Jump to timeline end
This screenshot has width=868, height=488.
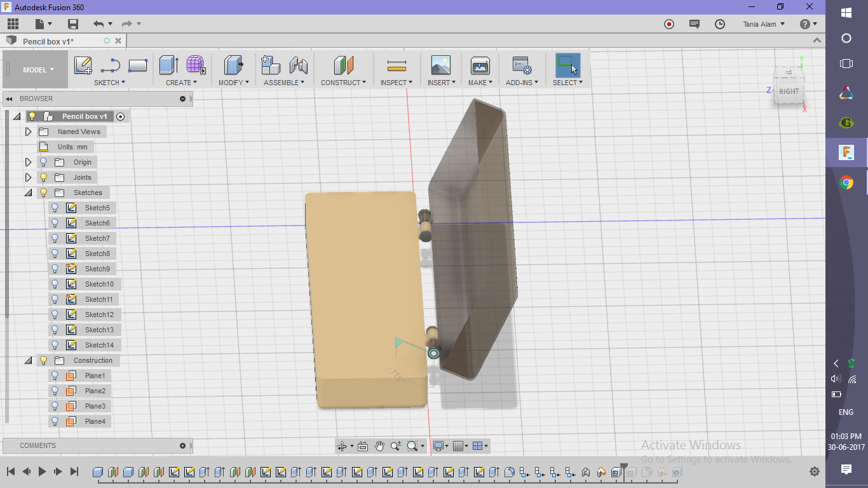74,471
